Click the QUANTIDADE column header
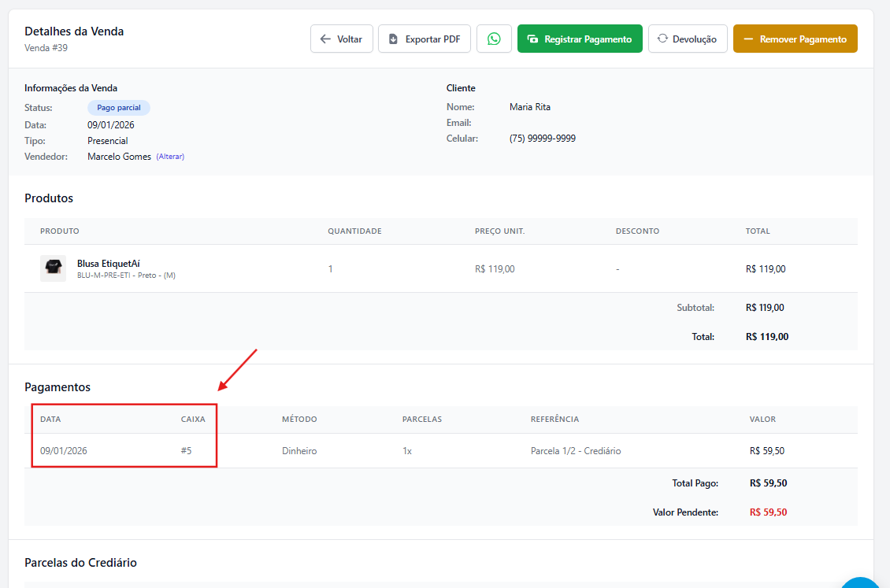 354,231
